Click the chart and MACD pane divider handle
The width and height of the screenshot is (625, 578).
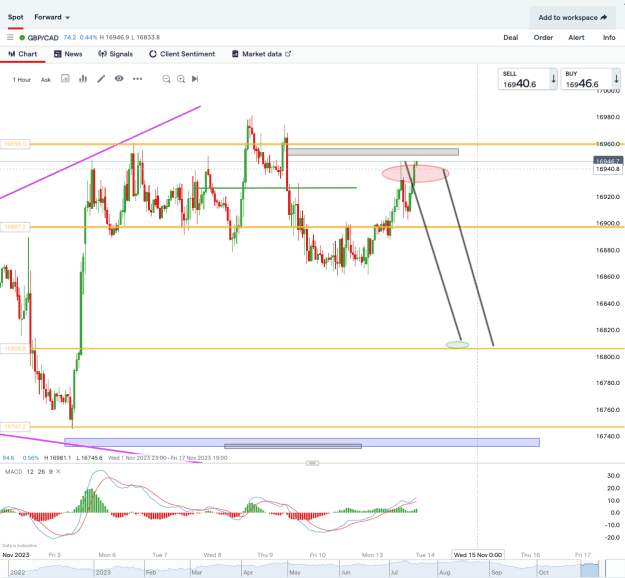(312, 463)
